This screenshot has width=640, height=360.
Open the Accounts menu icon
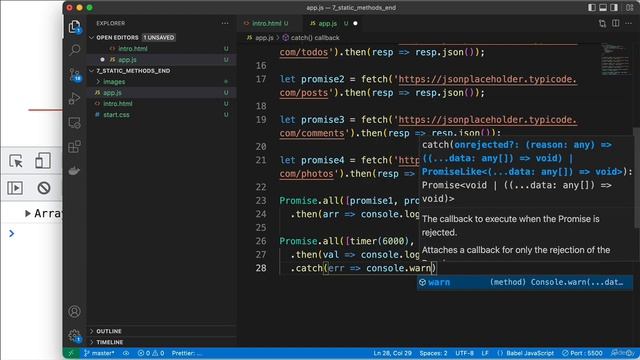(x=74, y=312)
